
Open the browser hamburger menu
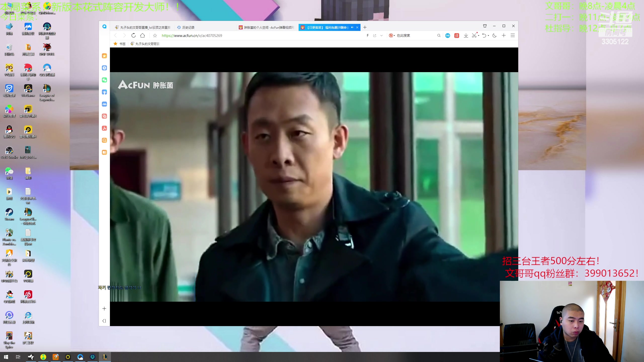512,35
